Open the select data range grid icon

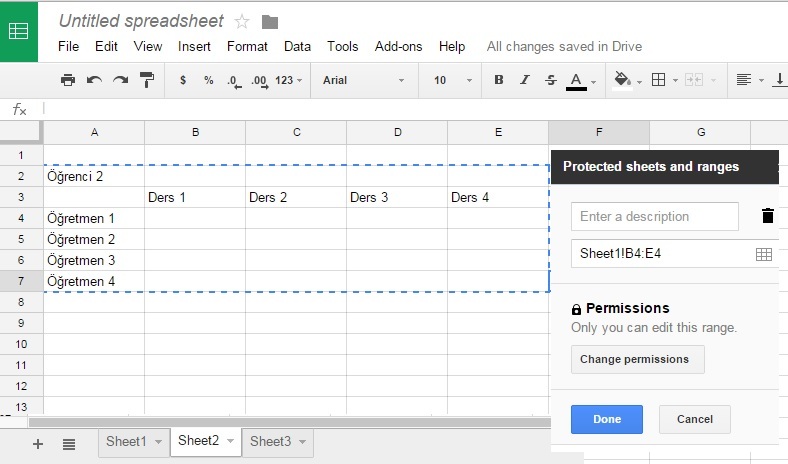tap(763, 254)
